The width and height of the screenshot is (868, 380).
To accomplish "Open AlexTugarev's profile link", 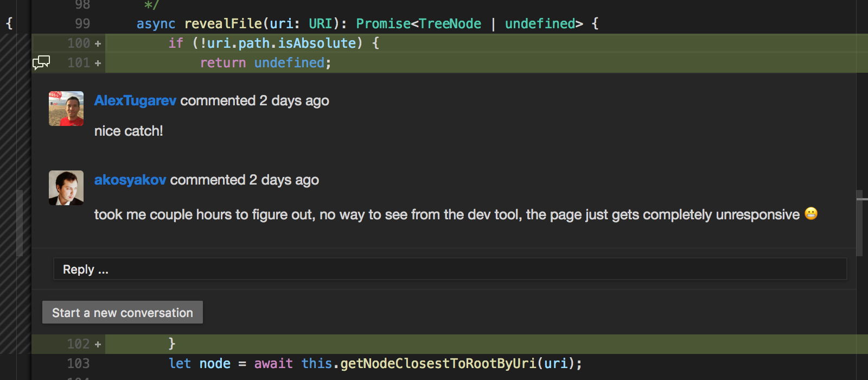I will pos(135,100).
